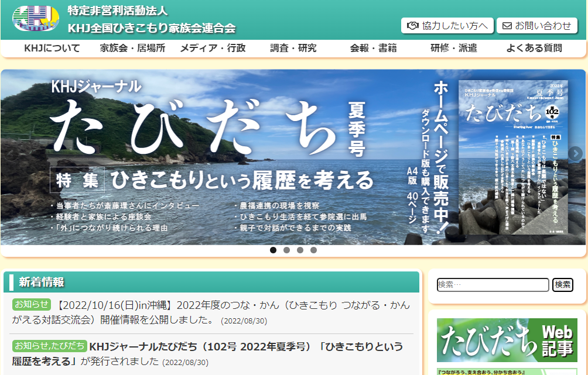Click the お知らせ tag on the 沖縄 news item
This screenshot has width=588, height=375.
32,304
